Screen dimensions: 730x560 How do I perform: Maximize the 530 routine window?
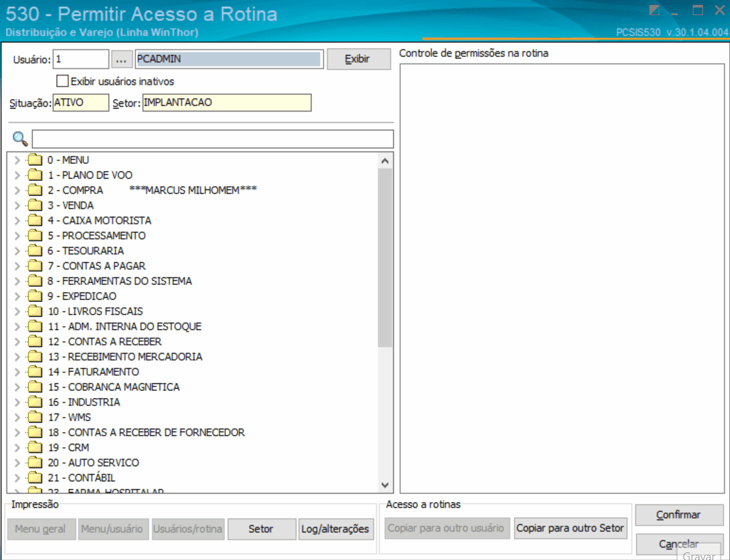tap(697, 10)
